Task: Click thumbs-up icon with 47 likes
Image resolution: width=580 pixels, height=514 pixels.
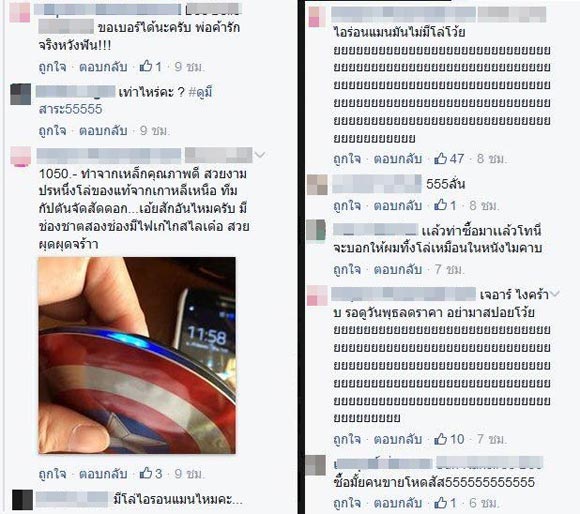Action: 441,158
